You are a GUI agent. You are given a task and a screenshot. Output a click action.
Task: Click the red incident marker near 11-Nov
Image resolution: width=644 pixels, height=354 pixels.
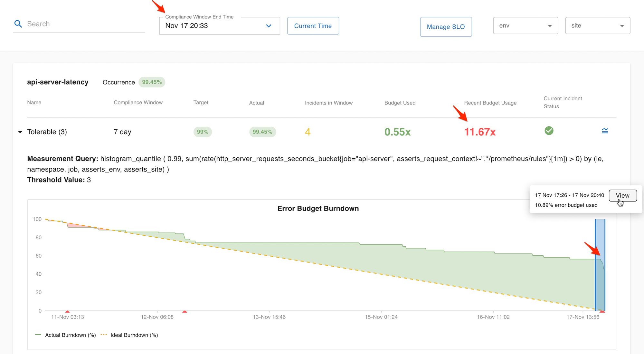[x=67, y=311]
